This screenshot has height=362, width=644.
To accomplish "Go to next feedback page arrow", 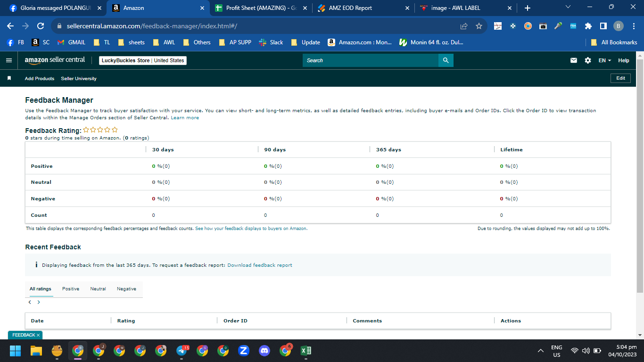I will [39, 302].
